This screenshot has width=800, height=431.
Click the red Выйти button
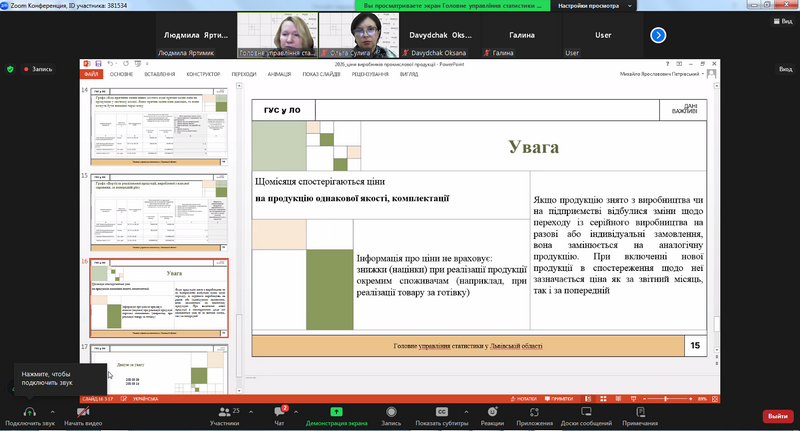(776, 416)
